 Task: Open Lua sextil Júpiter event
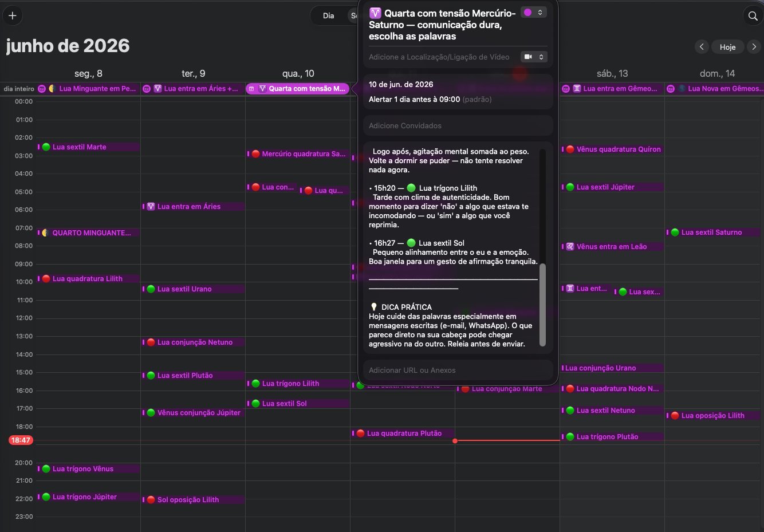coord(613,187)
